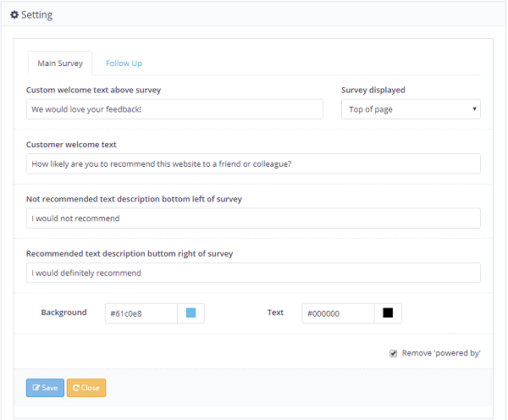Click the Save button
The width and height of the screenshot is (508, 420).
pos(45,388)
